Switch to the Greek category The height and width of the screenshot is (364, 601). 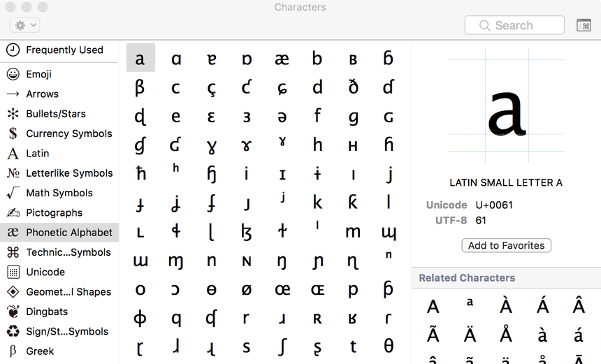click(40, 351)
